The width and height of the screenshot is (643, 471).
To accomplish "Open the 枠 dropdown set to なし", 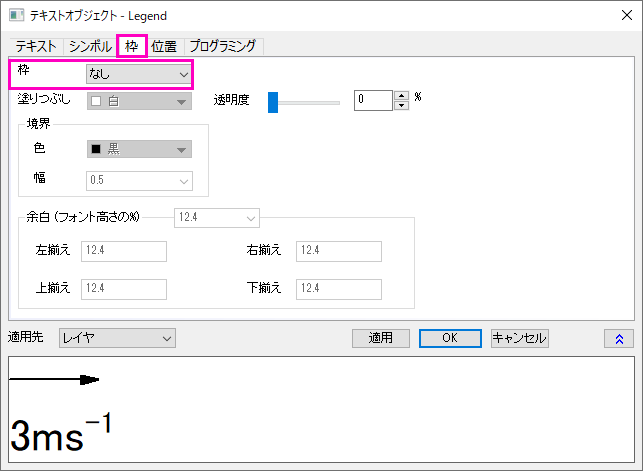I will [139, 74].
